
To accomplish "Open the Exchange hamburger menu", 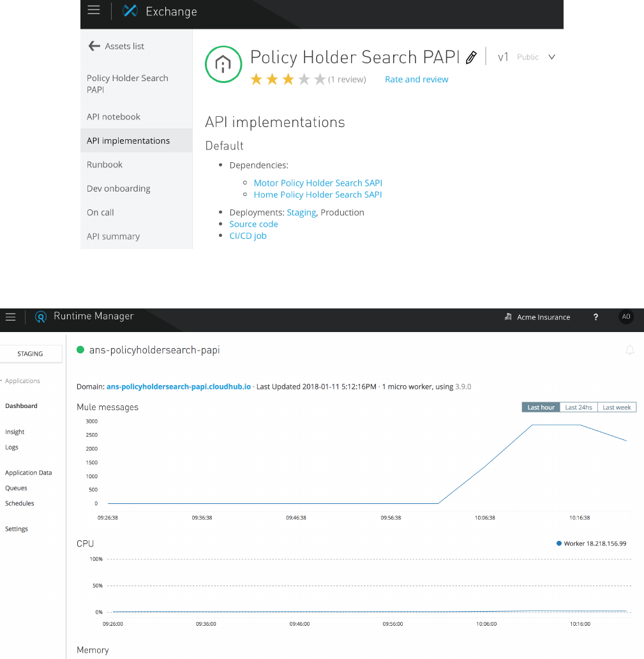I will click(x=94, y=10).
